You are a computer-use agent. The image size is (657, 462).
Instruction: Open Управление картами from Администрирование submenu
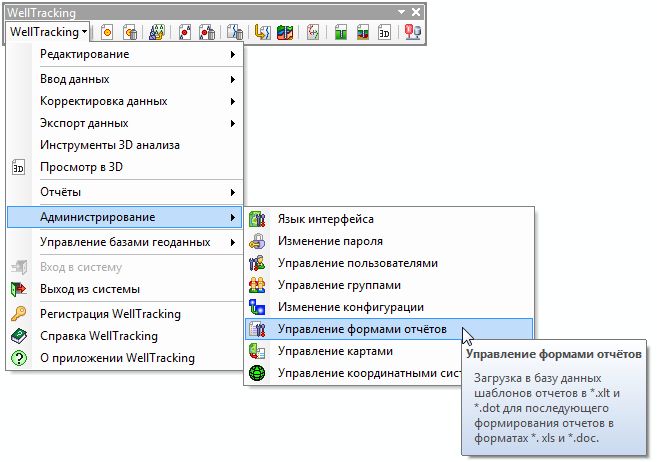(x=334, y=351)
